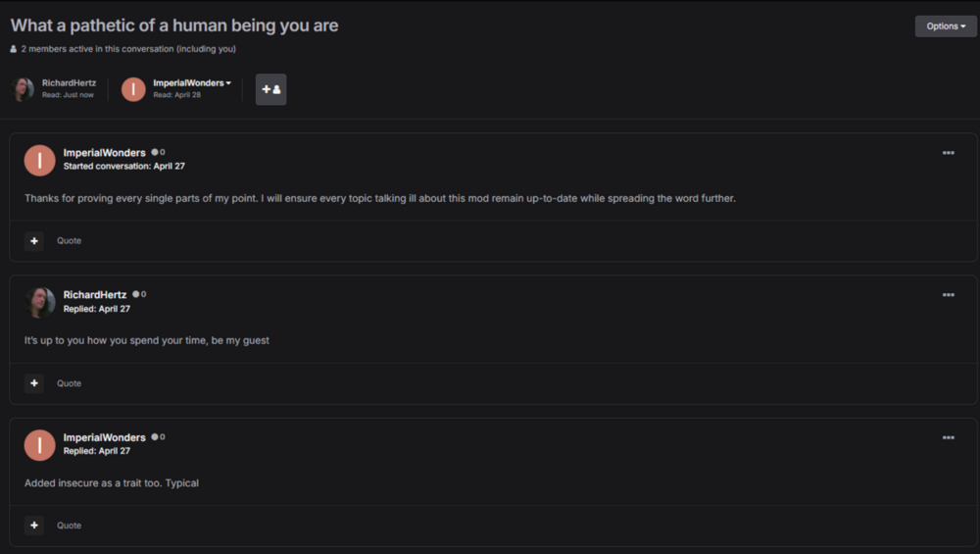
Task: Open more actions on RichardHertz's reply
Action: coord(948,295)
